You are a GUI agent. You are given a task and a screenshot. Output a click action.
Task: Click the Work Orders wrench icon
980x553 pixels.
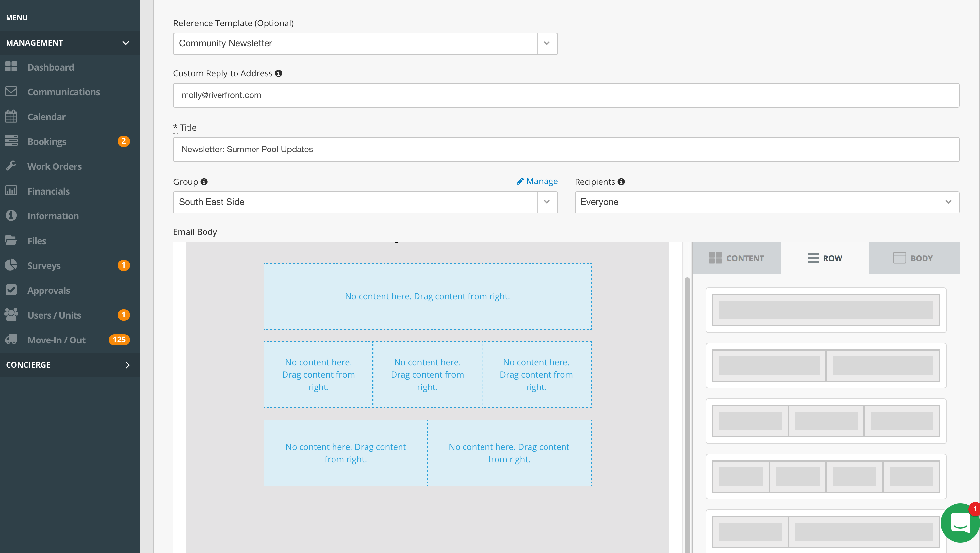point(11,166)
